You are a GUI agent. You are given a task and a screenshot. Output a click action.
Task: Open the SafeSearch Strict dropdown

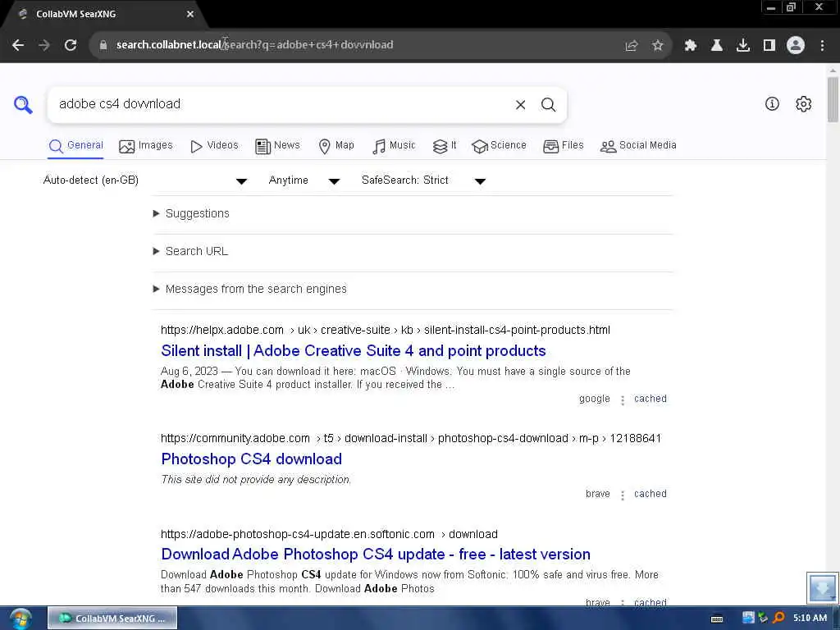point(423,180)
